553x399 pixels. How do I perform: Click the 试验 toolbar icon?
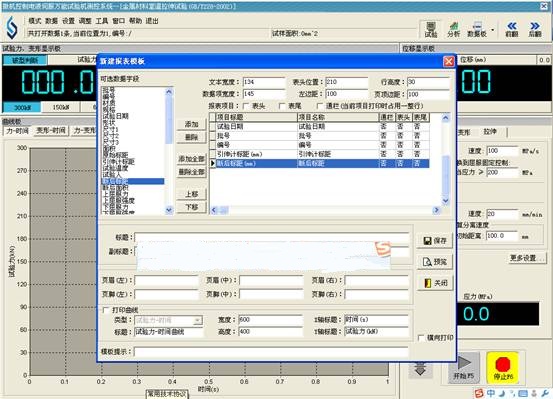coord(431,29)
